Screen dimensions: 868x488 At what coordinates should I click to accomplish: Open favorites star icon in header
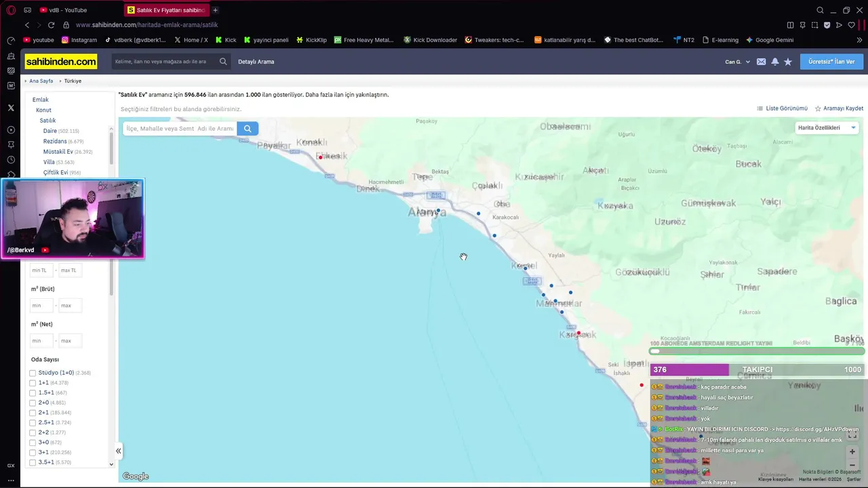tap(787, 62)
